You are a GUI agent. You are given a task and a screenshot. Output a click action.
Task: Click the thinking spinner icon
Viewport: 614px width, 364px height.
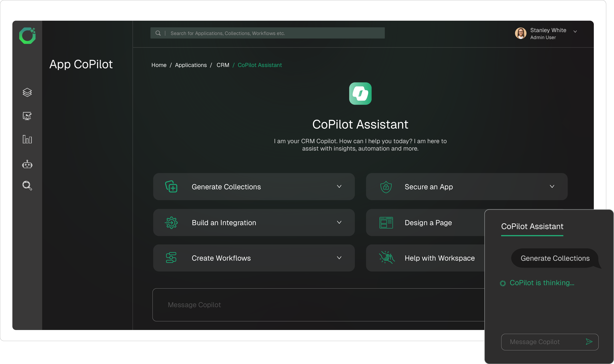pos(503,283)
